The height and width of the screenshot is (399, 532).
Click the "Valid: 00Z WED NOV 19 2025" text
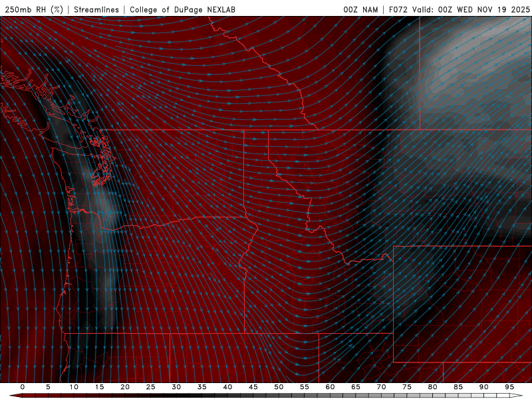pyautogui.click(x=471, y=9)
